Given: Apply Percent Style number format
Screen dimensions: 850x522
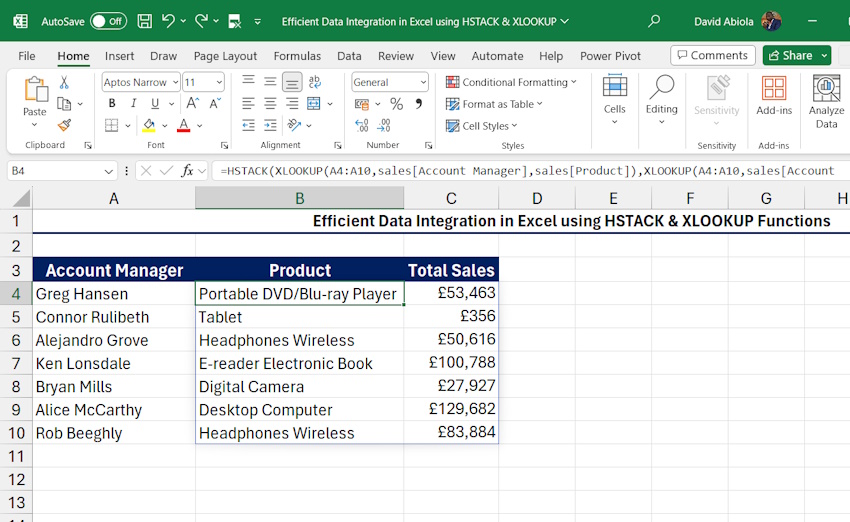Looking at the screenshot, I should click(x=396, y=104).
